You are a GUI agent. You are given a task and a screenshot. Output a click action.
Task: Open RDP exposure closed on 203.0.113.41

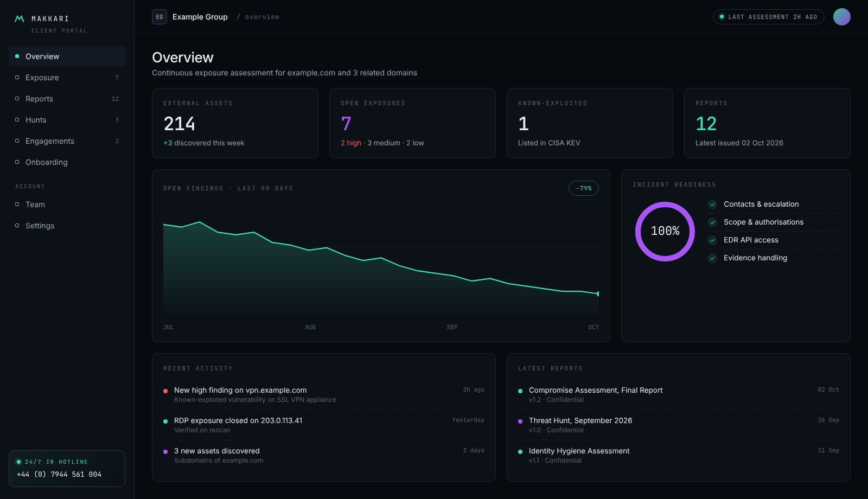pos(324,425)
